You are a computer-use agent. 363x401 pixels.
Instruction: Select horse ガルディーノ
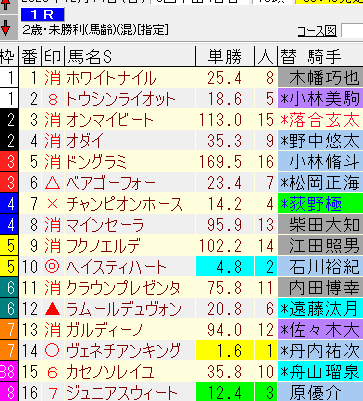[x=104, y=330]
